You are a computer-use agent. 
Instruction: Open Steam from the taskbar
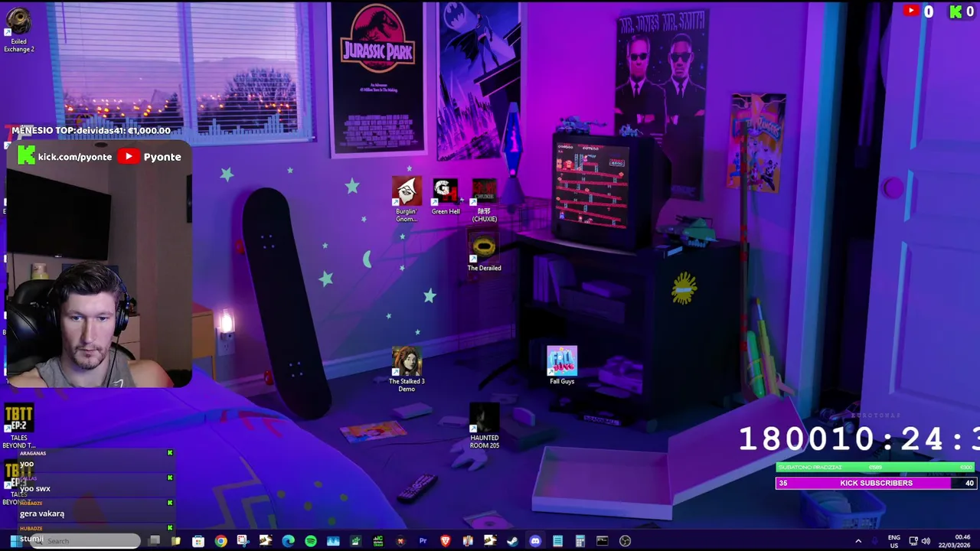pyautogui.click(x=512, y=541)
